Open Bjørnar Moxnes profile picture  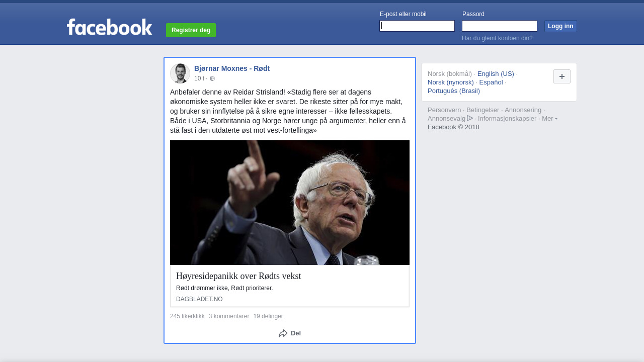[180, 73]
